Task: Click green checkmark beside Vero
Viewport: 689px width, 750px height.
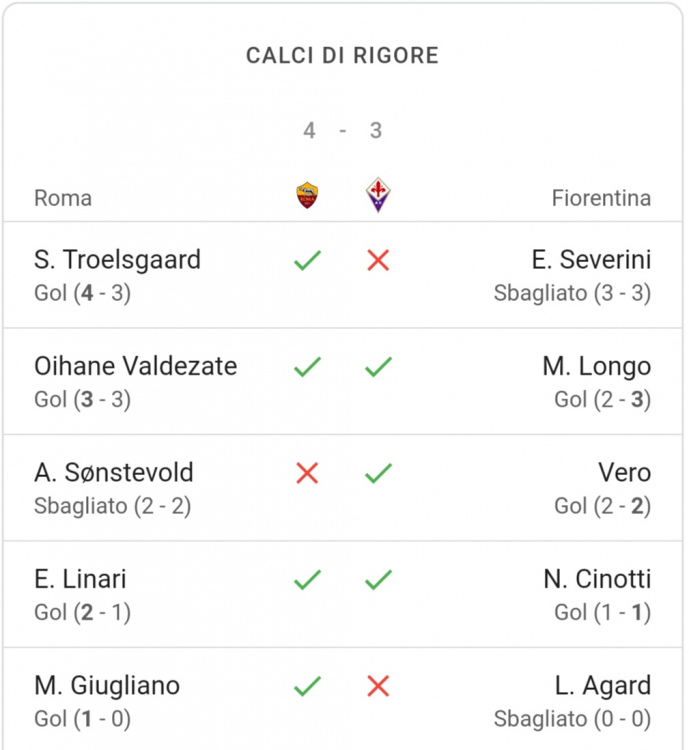Action: point(378,474)
